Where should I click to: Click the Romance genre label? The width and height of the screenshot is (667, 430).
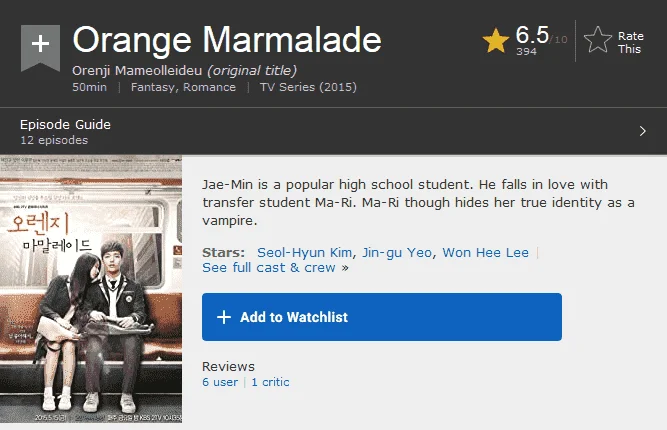click(209, 87)
